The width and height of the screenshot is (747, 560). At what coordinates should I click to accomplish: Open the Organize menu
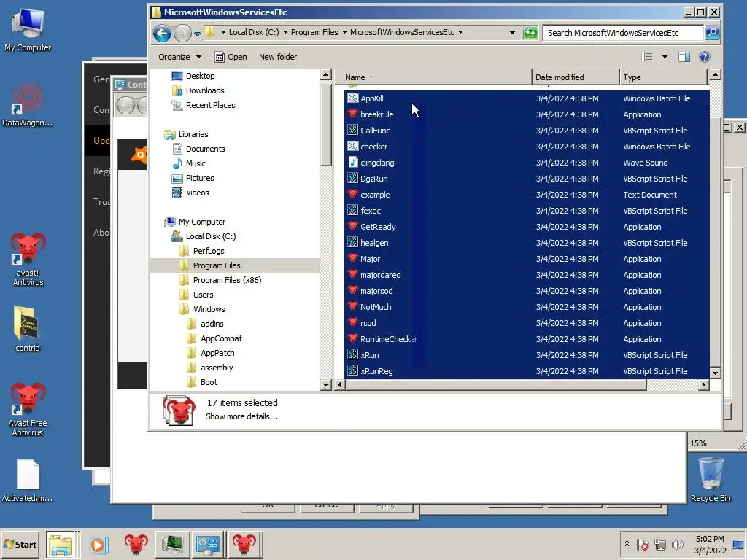[x=179, y=57]
